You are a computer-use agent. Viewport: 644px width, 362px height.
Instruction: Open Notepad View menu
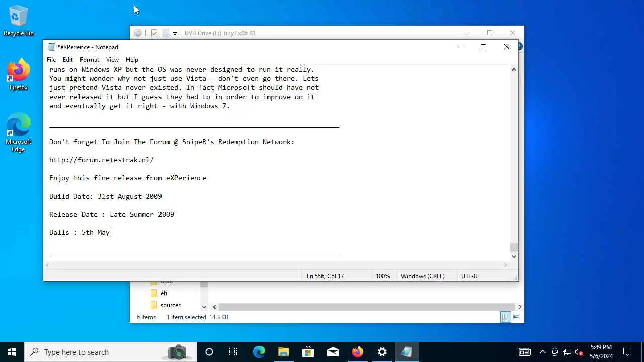coord(112,59)
